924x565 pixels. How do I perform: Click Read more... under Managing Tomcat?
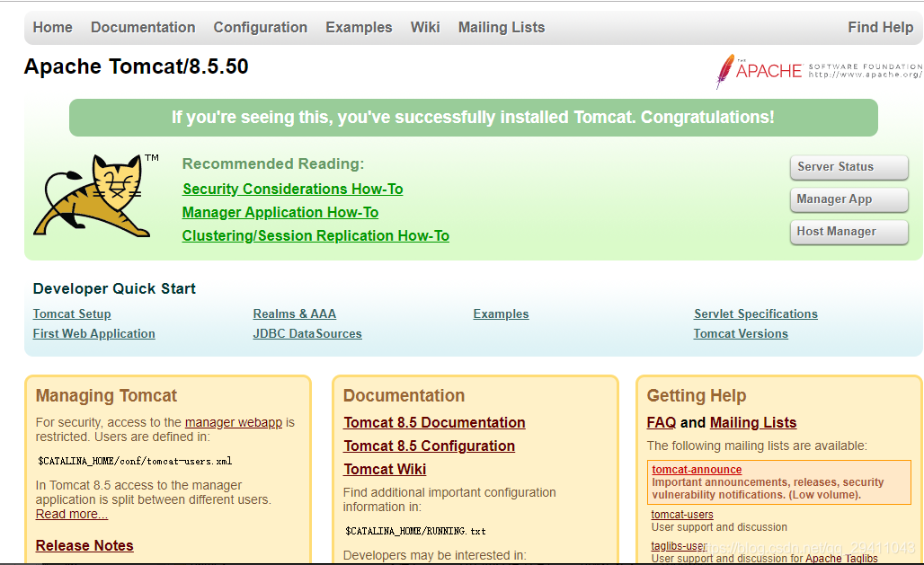point(71,515)
